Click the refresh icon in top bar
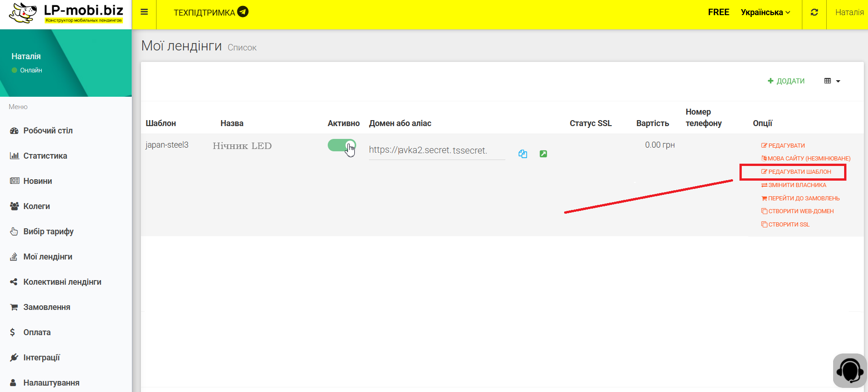This screenshot has width=868, height=392. 814,12
